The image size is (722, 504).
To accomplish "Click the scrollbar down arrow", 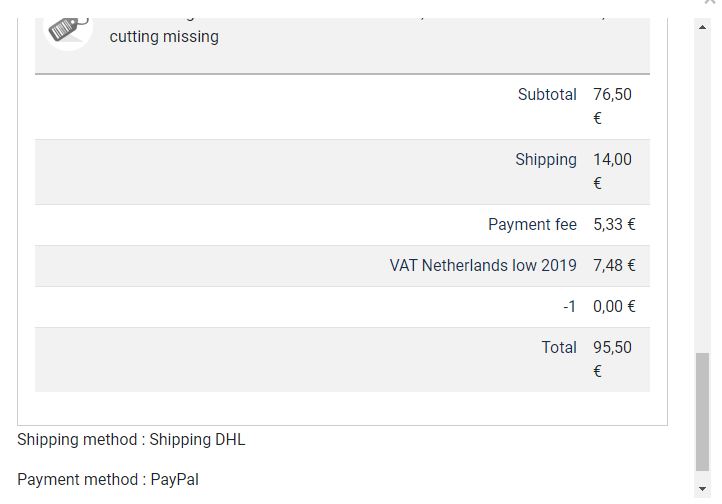I will pos(702,489).
